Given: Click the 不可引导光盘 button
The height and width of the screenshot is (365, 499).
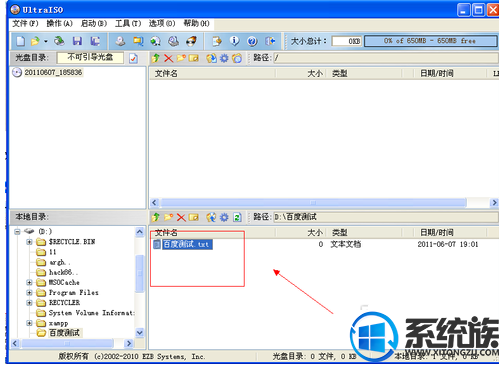Looking at the screenshot, I should 90,58.
